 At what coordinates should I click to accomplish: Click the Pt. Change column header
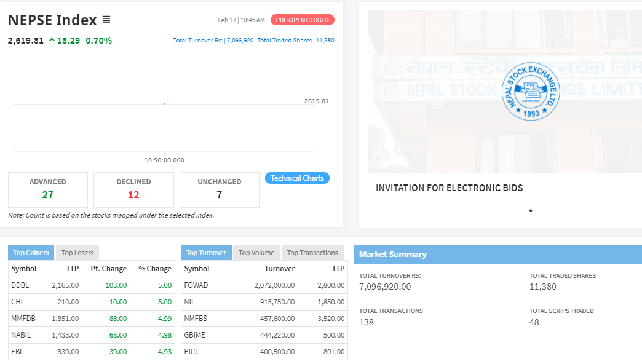click(108, 269)
